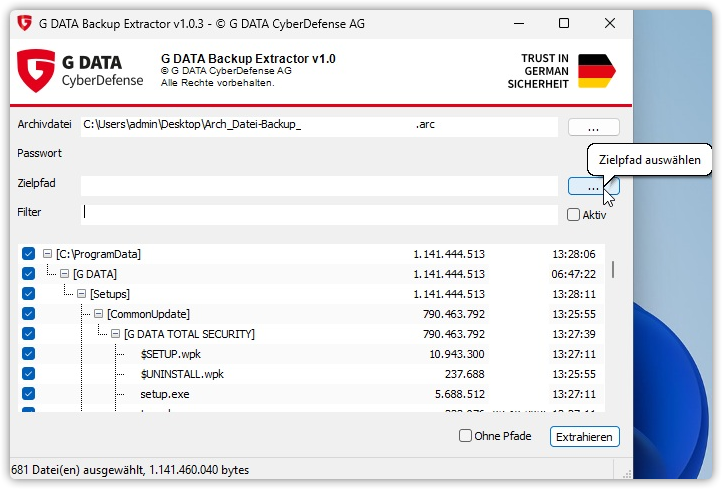This screenshot has width=722, height=489.
Task: Uncheck the $SETUP.wpk checkbox
Action: click(28, 354)
